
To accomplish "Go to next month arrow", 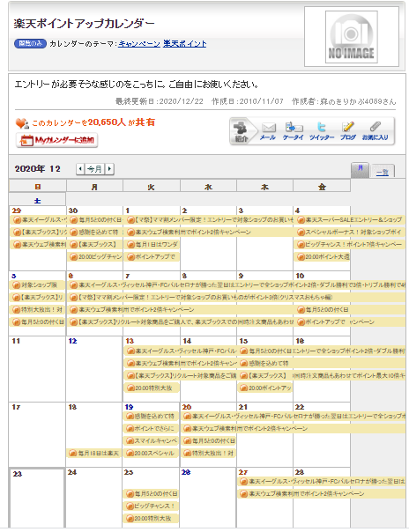I will pyautogui.click(x=109, y=168).
